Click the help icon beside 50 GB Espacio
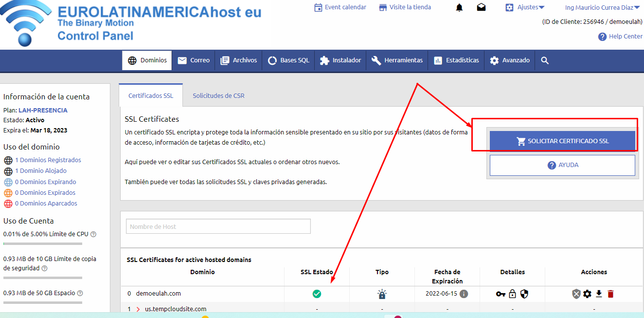 tap(80, 293)
